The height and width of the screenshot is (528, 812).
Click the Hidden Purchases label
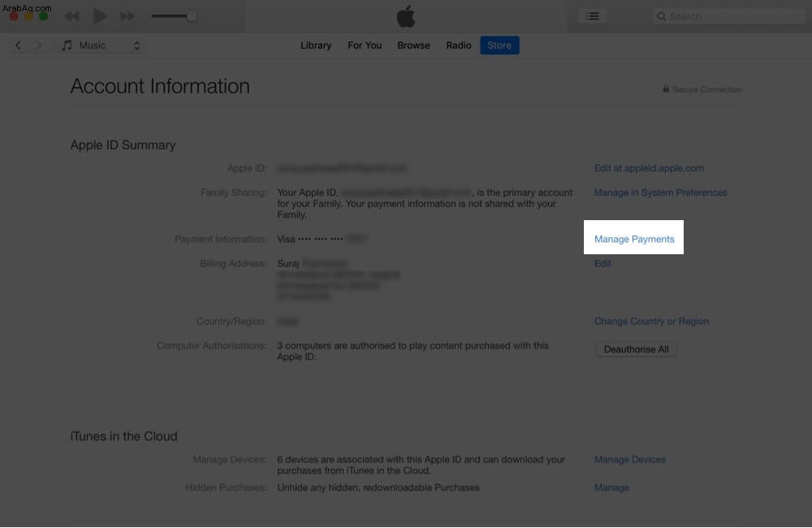click(x=226, y=487)
